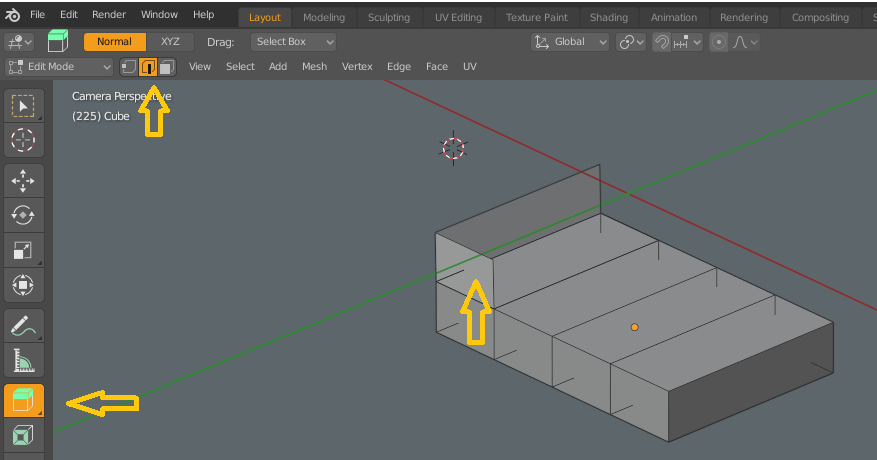Toggle proportional editing
This screenshot has width=877, height=460.
(x=719, y=42)
